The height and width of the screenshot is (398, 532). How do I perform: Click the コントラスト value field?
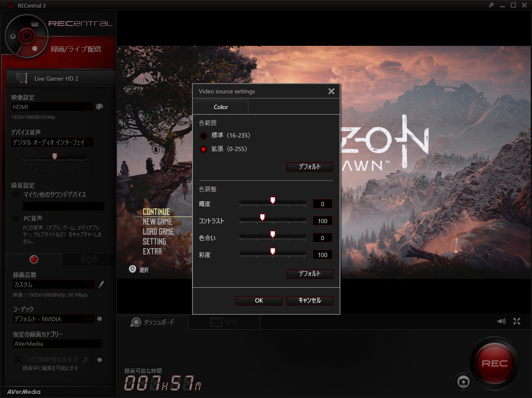tap(322, 221)
